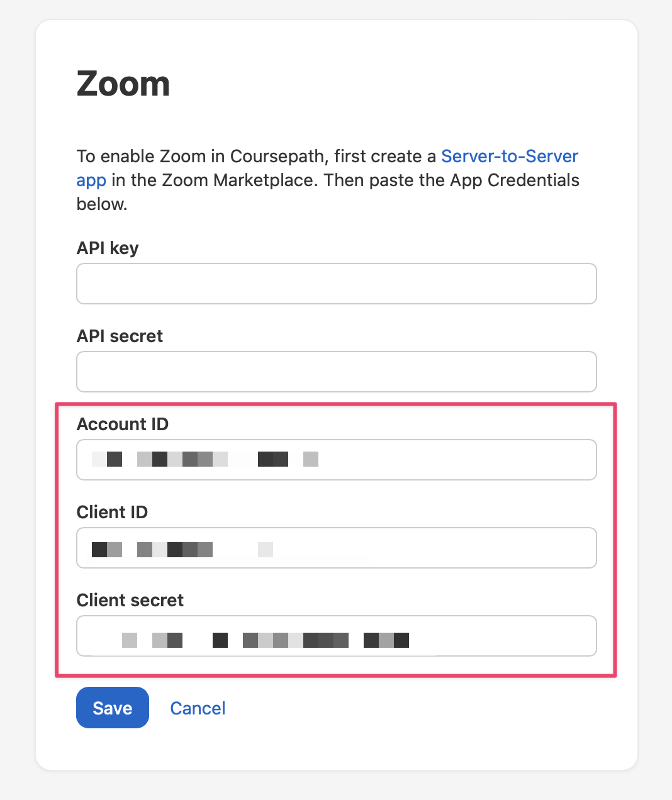Image resolution: width=672 pixels, height=800 pixels.
Task: Focus the API secret text box
Action: 336,372
